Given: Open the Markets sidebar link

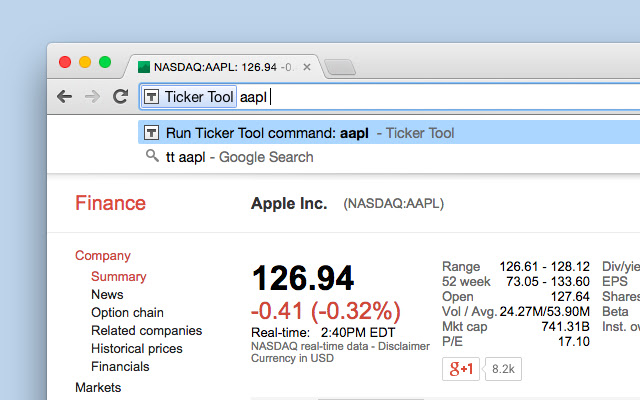Looking at the screenshot, I should coord(98,387).
